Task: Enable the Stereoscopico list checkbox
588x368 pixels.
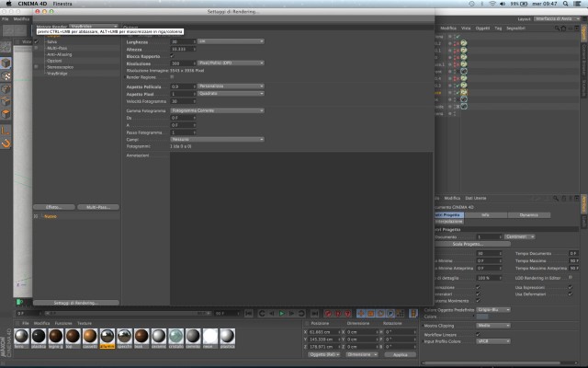Action: 37,67
